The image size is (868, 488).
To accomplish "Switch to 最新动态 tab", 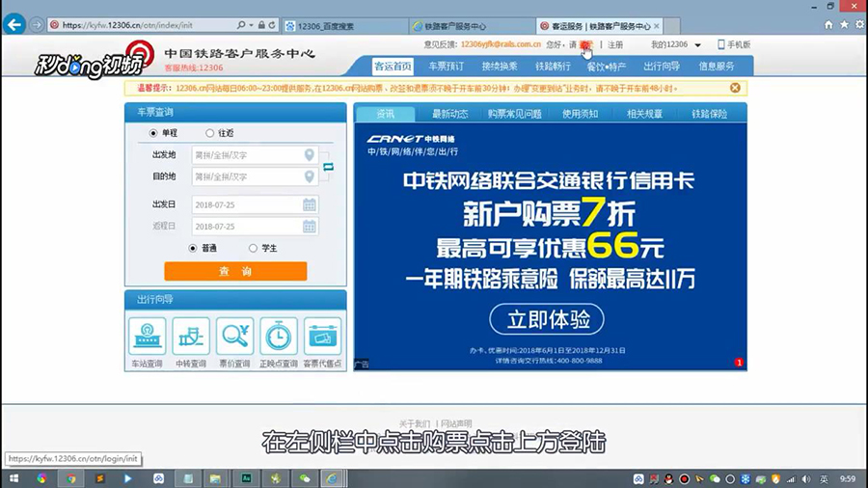I will 450,114.
